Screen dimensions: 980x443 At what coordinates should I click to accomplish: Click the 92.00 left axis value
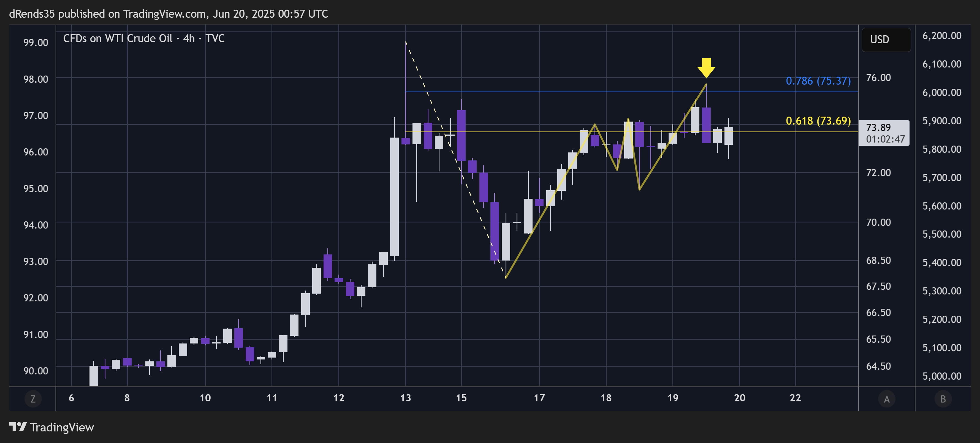point(36,298)
